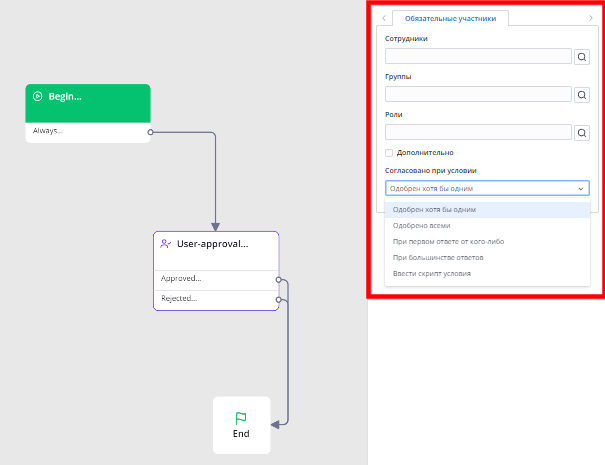
Task: Click the green flag End icon
Action: [241, 418]
